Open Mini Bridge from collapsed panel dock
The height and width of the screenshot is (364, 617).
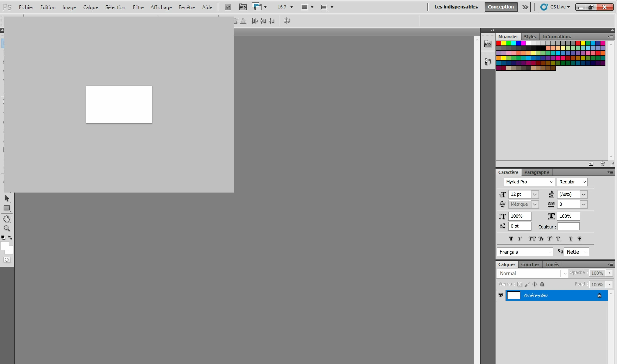tap(487, 44)
